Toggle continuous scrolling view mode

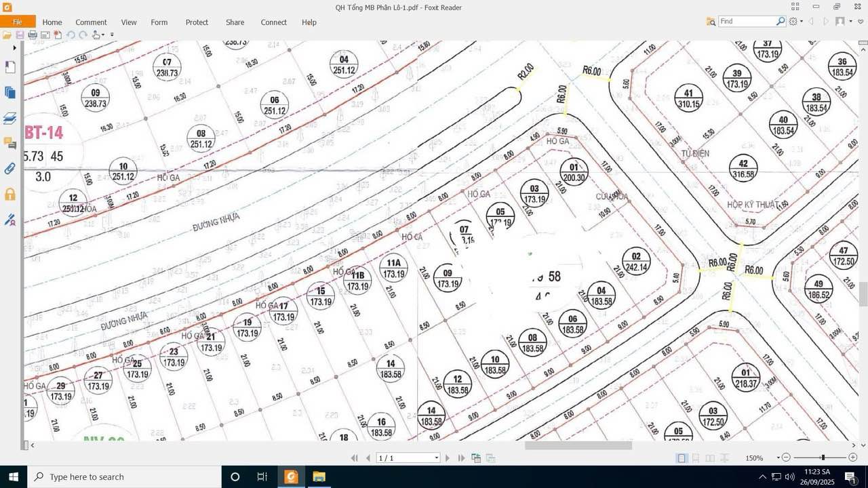pos(696,457)
